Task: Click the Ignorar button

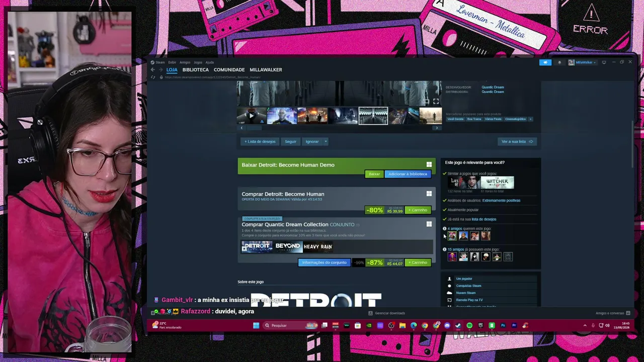Action: (312, 141)
